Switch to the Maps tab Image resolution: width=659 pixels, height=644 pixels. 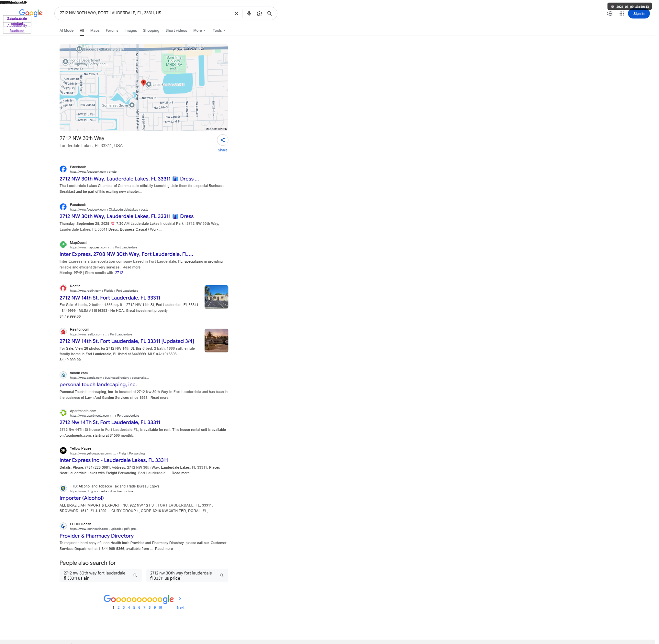(x=95, y=30)
